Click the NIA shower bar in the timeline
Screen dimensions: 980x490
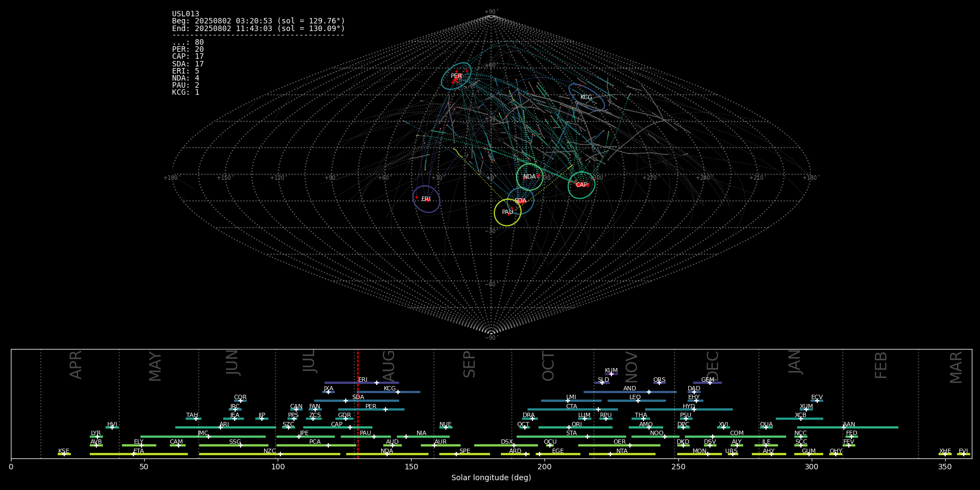(423, 437)
